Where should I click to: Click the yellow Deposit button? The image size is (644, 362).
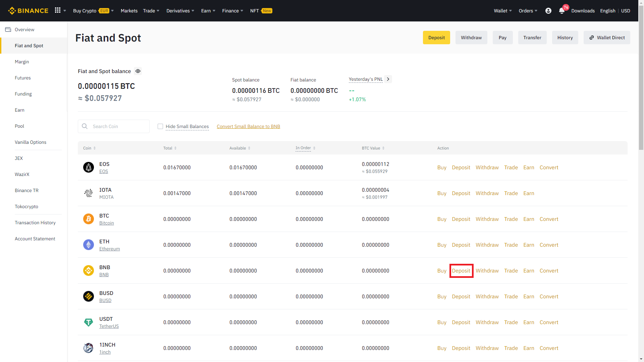[x=436, y=38]
